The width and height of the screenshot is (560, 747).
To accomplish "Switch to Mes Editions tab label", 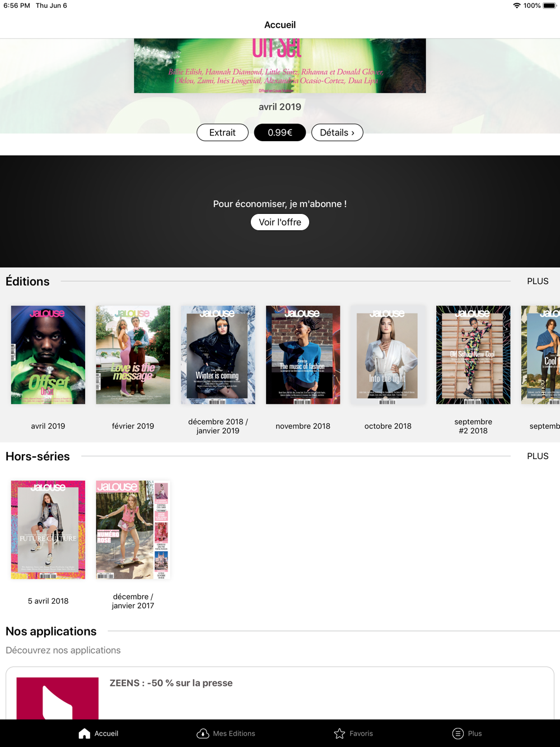I will coord(234,734).
